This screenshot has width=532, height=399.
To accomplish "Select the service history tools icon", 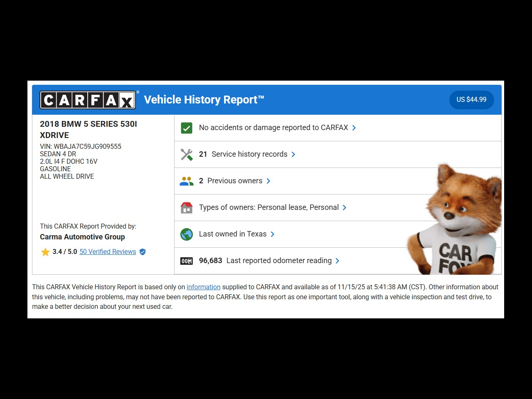I will point(187,154).
